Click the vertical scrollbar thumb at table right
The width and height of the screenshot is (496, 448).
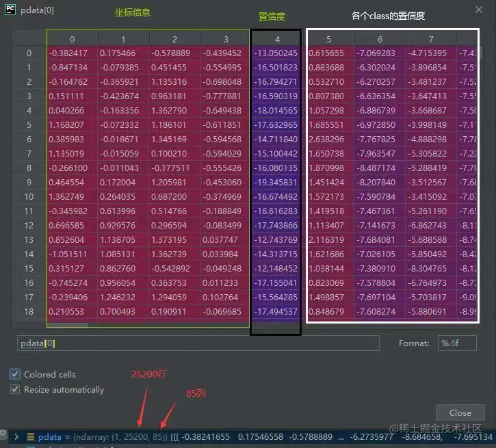tap(480, 53)
